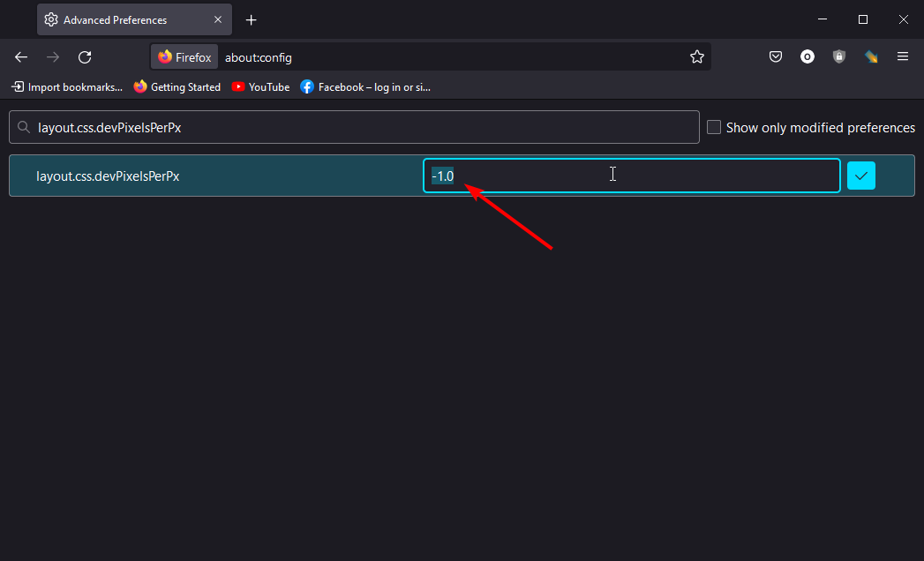The height and width of the screenshot is (561, 924).
Task: Close the Advanced Preferences tab
Action: 218,20
